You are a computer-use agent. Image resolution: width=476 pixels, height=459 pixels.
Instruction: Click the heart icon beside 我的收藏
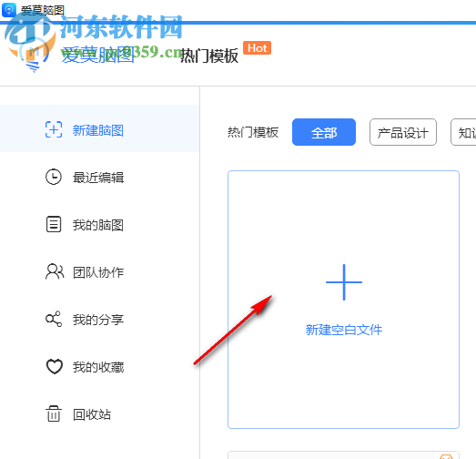pos(55,366)
